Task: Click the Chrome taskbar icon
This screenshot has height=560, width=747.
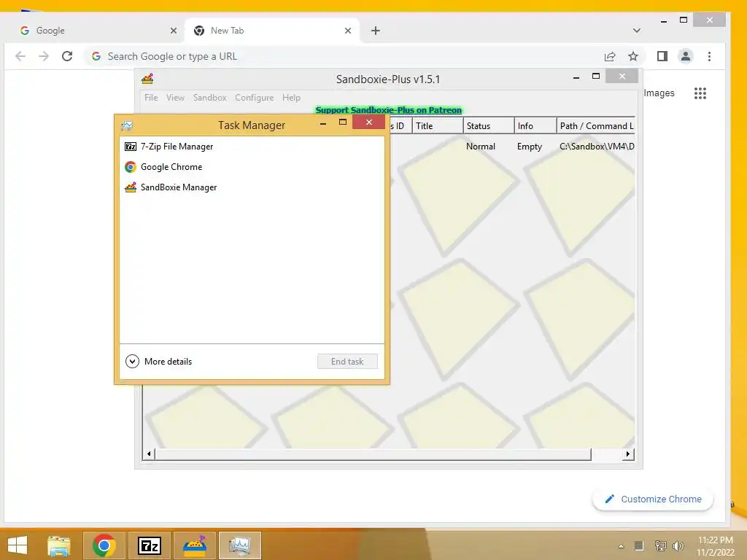Action: 104,545
